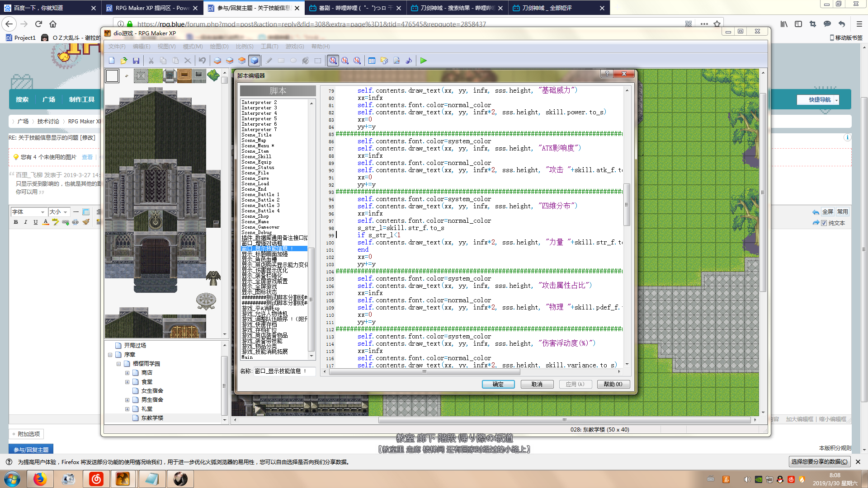
Task: Click the 参与/回复主题 submit button
Action: click(x=31, y=450)
